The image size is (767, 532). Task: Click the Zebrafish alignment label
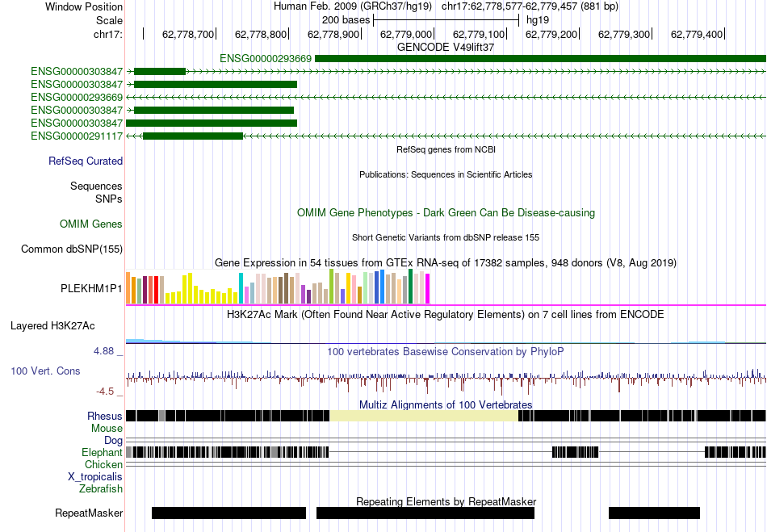coord(101,488)
